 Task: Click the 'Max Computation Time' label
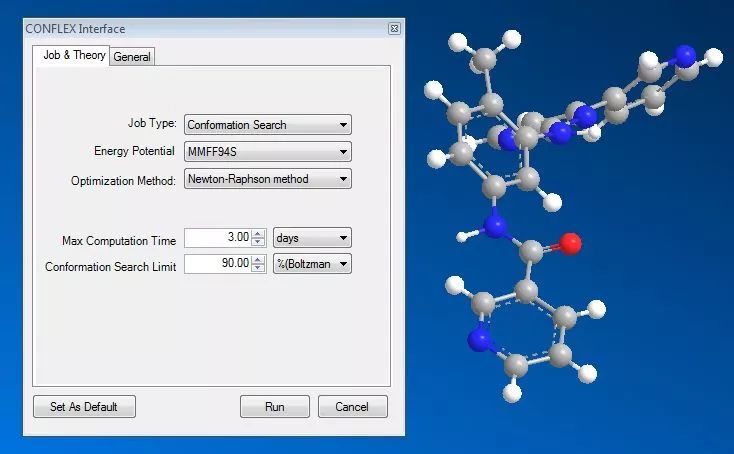(119, 241)
